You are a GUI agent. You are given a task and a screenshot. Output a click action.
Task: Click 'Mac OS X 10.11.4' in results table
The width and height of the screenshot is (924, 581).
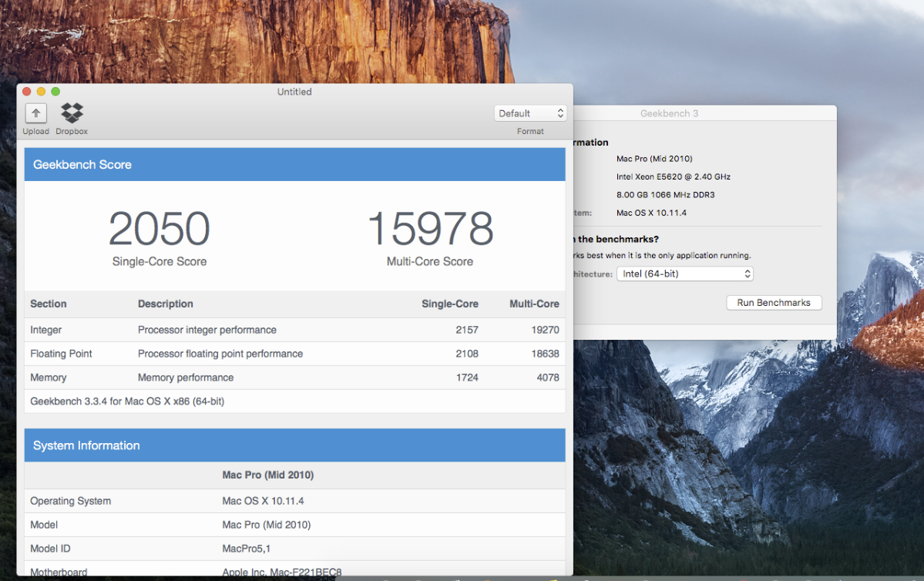point(263,501)
